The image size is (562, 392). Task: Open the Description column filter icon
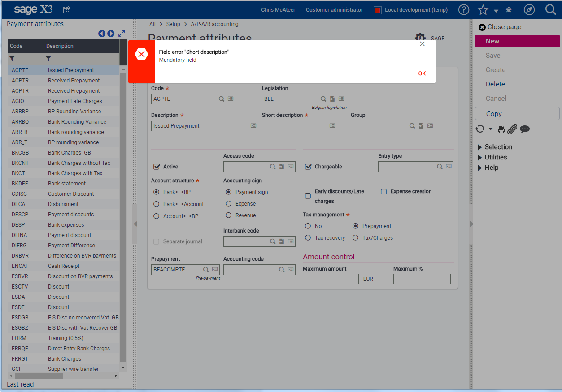[x=48, y=59]
